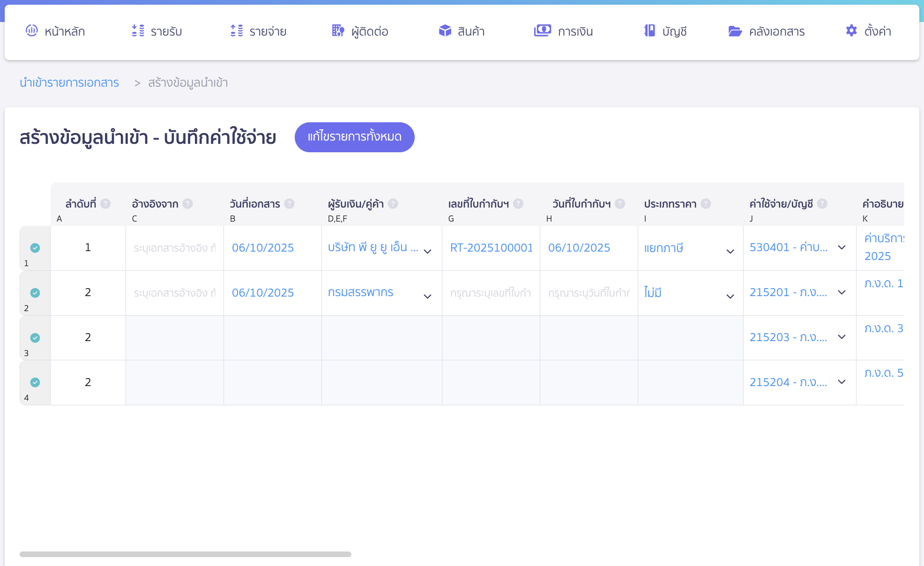
Task: Expand the แยกภาษี price type dropdown
Action: click(x=730, y=251)
